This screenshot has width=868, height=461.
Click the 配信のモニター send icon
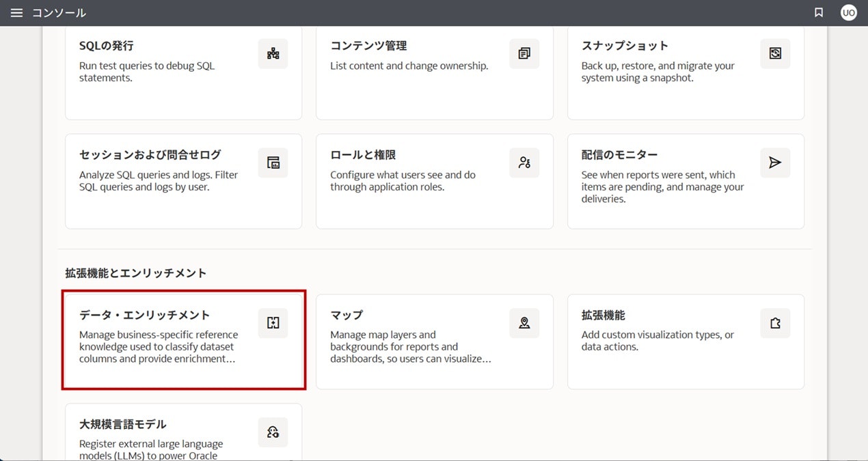pyautogui.click(x=775, y=163)
